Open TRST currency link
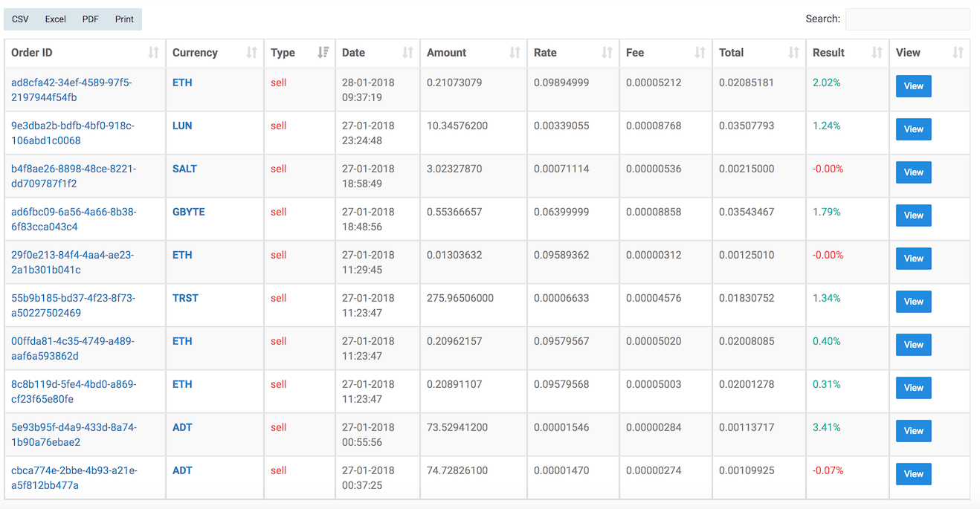This screenshot has width=980, height=509. pyautogui.click(x=185, y=298)
